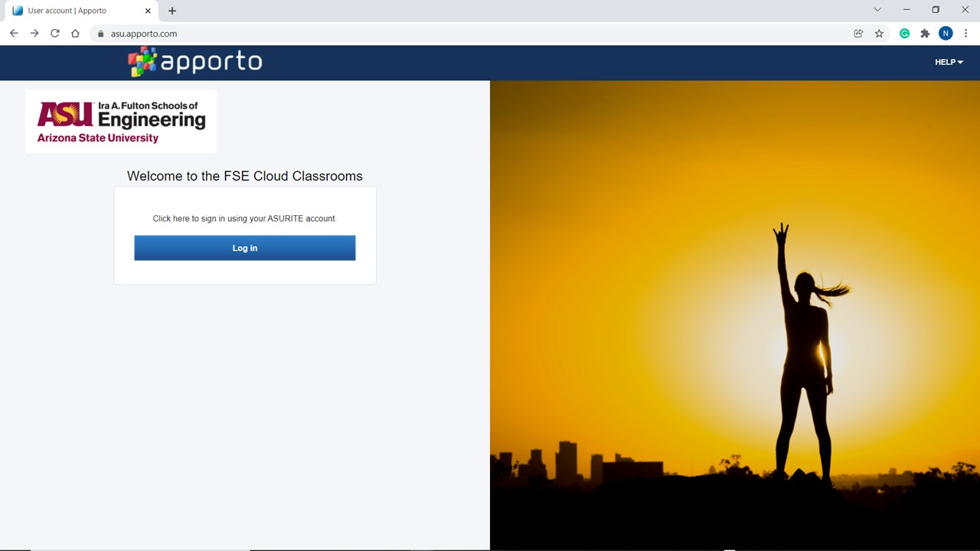Image resolution: width=980 pixels, height=551 pixels.
Task: Click the Apporto logo in header
Action: coord(195,62)
